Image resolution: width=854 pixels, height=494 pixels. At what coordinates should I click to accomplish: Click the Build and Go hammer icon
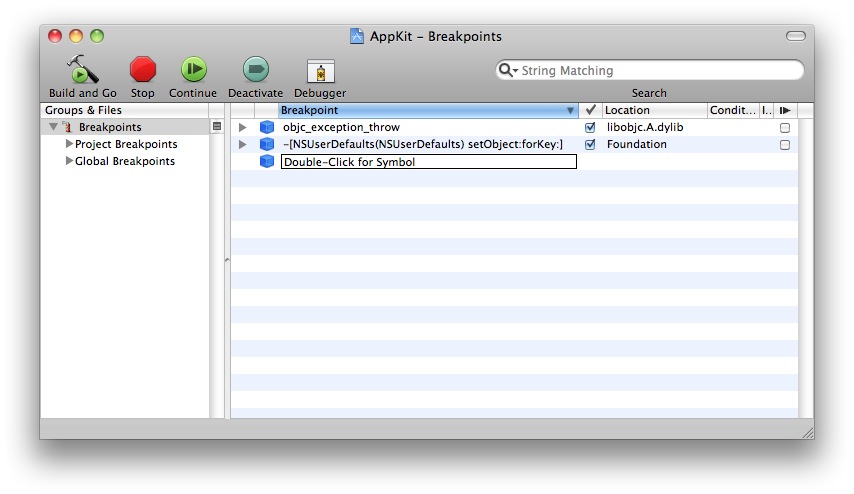tap(83, 69)
